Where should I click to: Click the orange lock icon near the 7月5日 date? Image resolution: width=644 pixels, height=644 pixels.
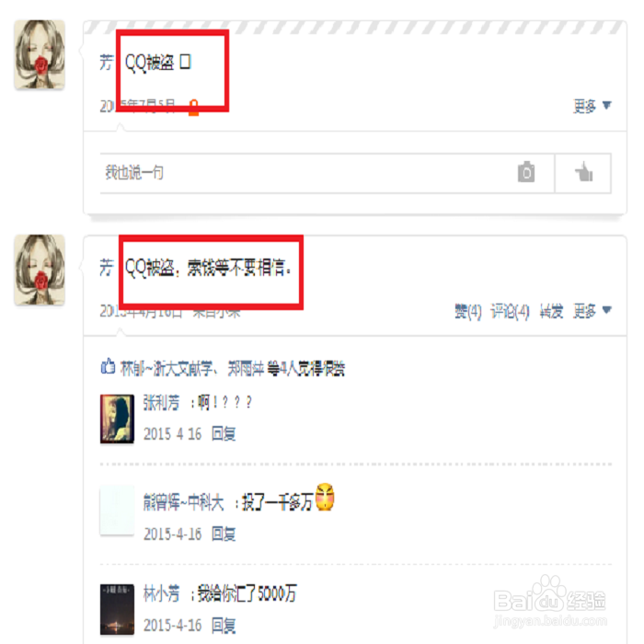tap(193, 108)
